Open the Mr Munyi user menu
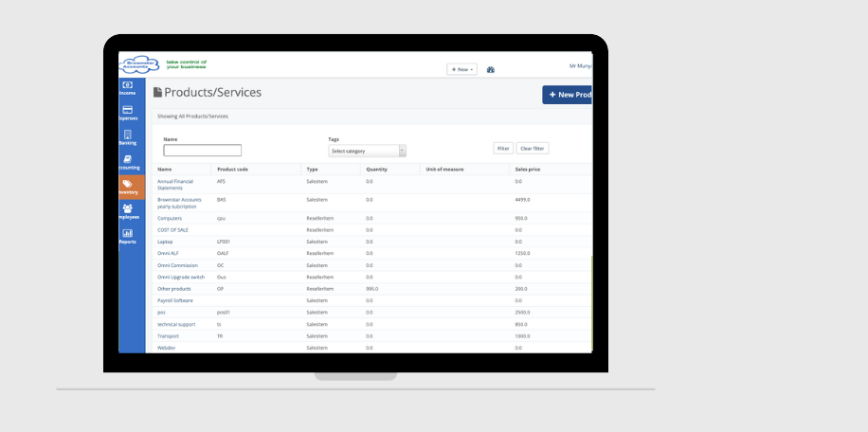The width and height of the screenshot is (868, 432). pos(579,65)
